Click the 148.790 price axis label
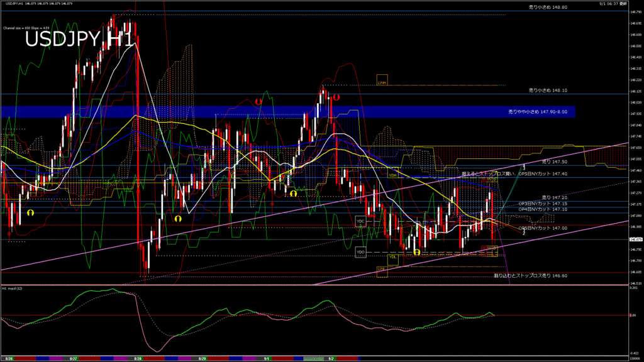 635,12
